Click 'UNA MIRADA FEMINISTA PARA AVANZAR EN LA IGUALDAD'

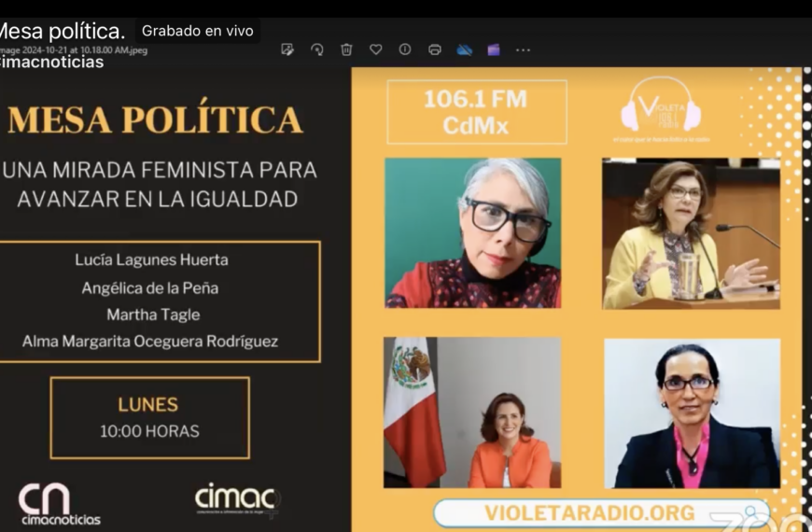click(158, 185)
